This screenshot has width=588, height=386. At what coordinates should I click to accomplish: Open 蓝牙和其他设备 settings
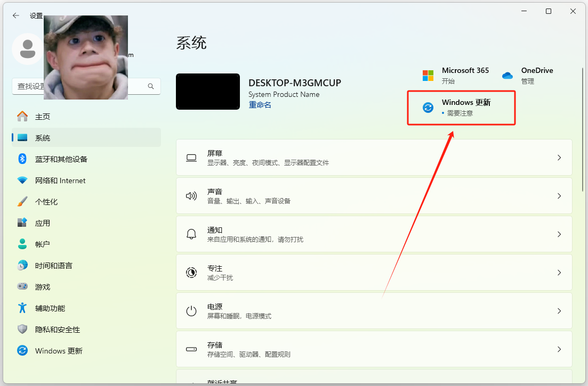tap(86, 159)
